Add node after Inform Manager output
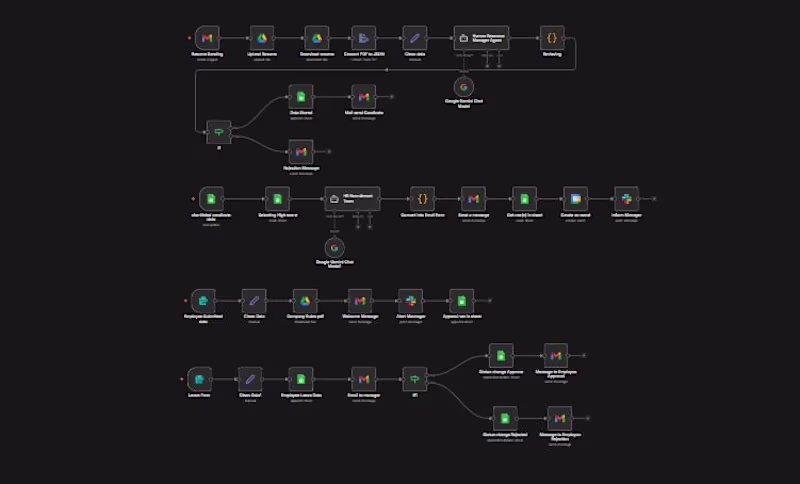This screenshot has width=800, height=484. pos(655,199)
